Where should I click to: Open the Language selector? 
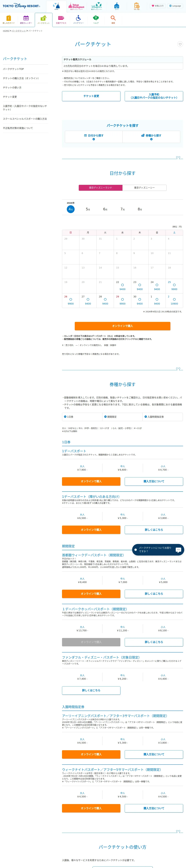pos(175,6)
